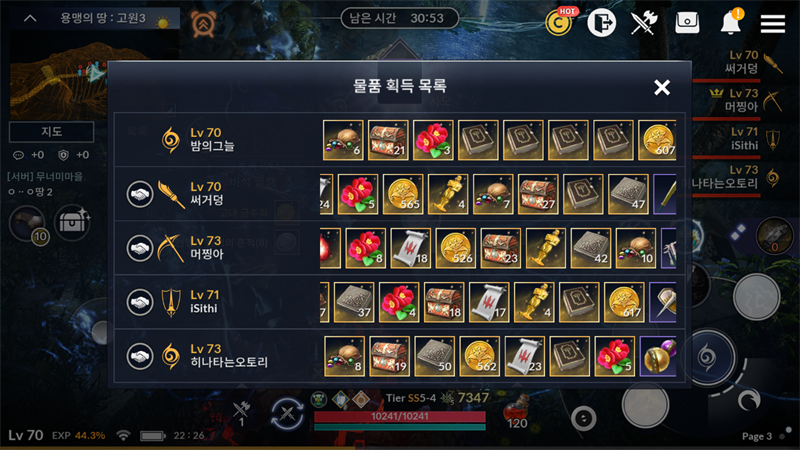
Task: Click the red HP bar showing 10241/10241
Action: click(x=399, y=416)
